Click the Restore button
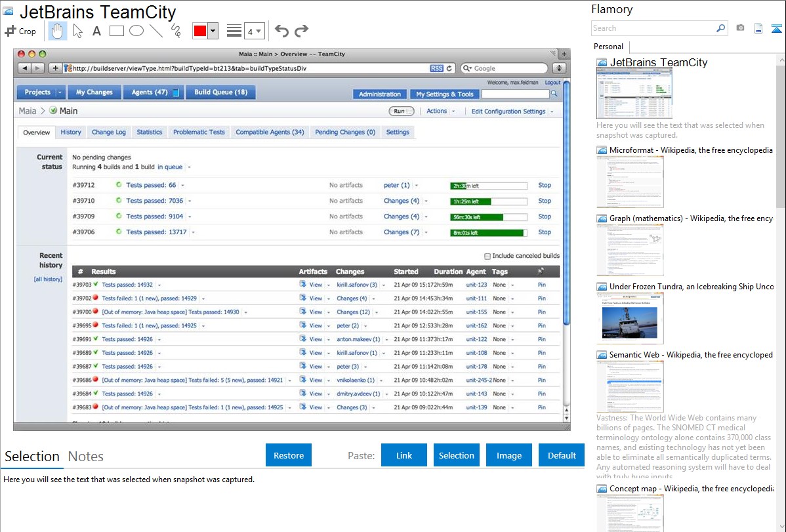 click(289, 455)
